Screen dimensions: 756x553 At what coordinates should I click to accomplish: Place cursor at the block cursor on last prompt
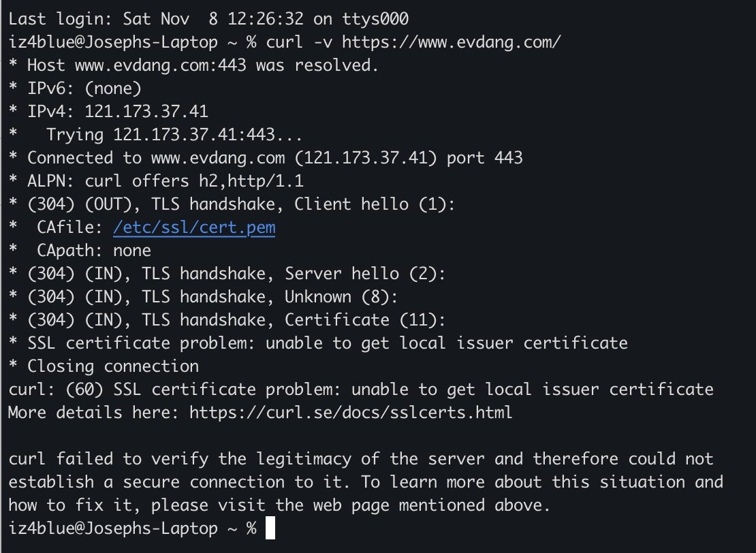click(x=270, y=528)
